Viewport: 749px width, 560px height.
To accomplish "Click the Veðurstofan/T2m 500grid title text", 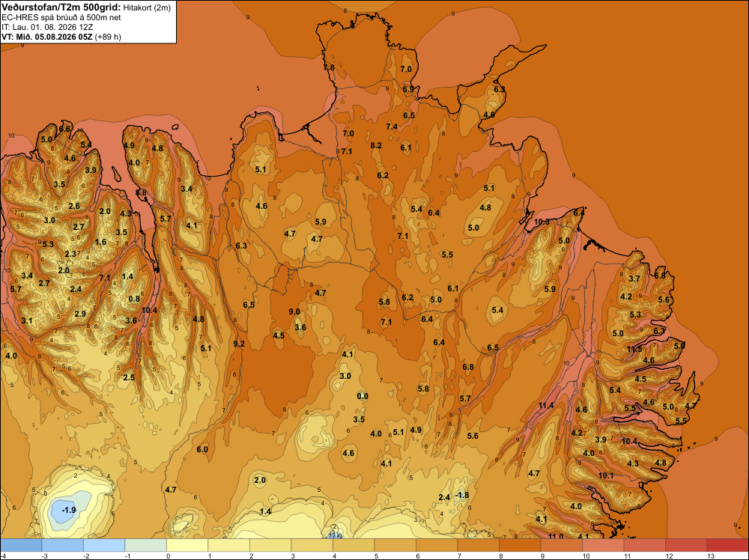I will point(61,7).
